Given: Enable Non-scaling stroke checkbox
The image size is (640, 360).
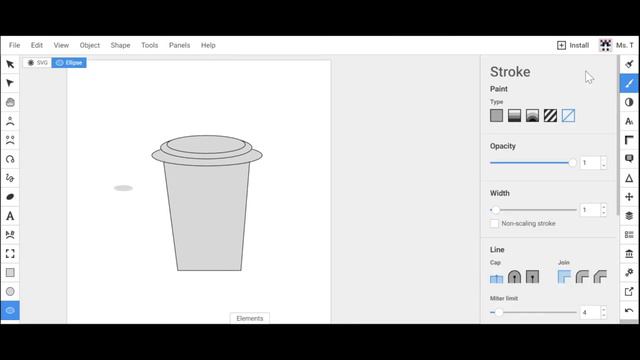Looking at the screenshot, I should point(494,224).
